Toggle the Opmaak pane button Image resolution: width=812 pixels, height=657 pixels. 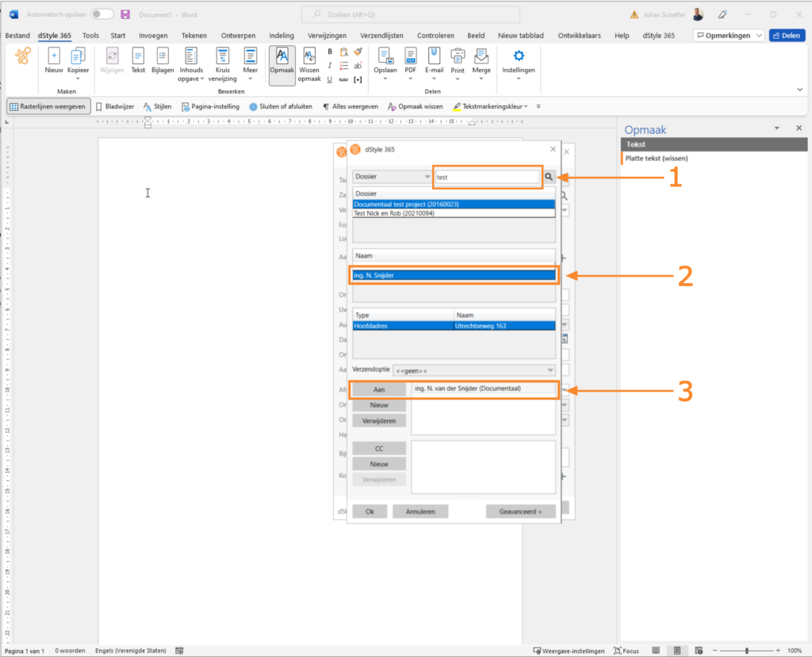coord(282,64)
